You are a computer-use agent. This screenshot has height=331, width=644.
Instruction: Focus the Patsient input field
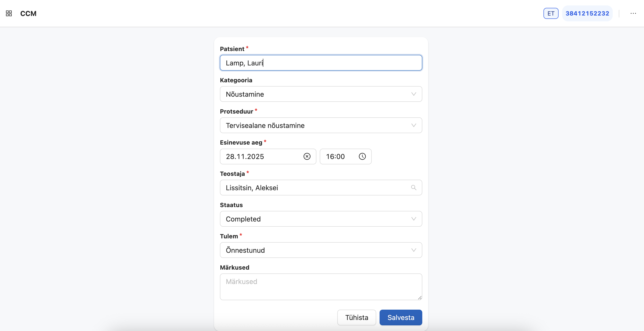pyautogui.click(x=321, y=63)
